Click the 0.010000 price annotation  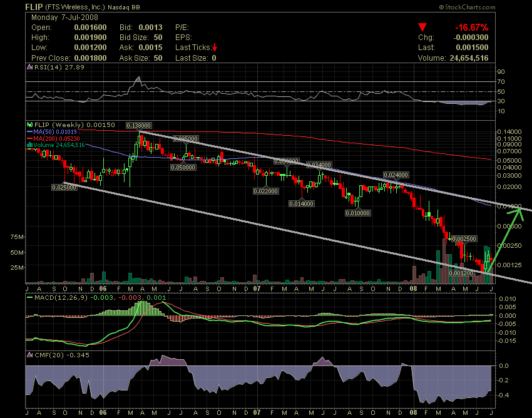pyautogui.click(x=357, y=213)
